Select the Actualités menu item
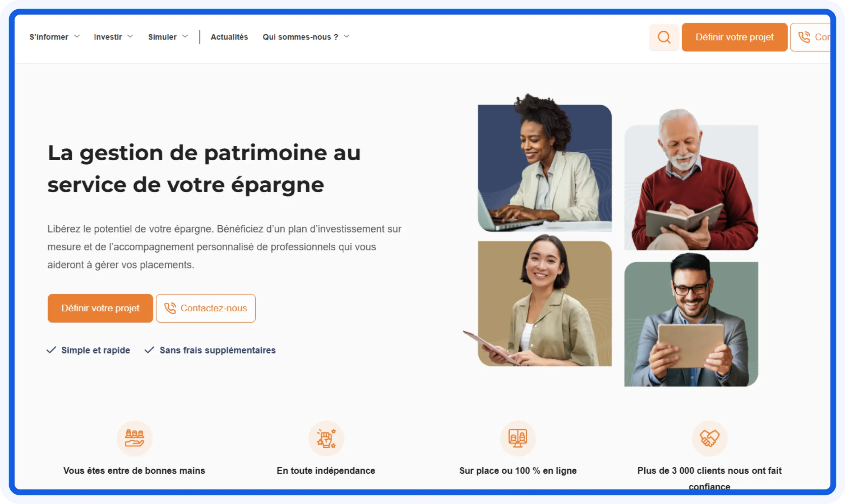Image resolution: width=845 pixels, height=504 pixels. point(229,37)
